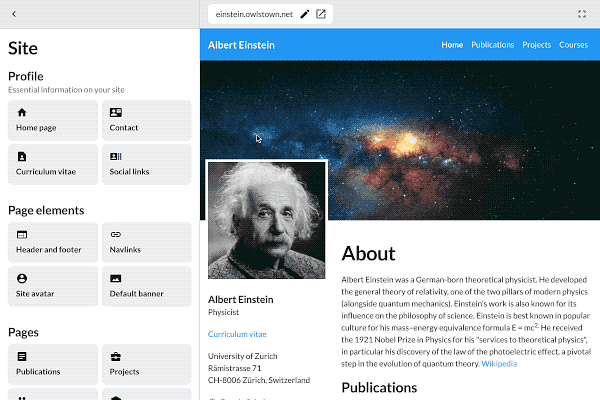Open Curriculum vitae settings card
This screenshot has width=600, height=400.
coord(53,165)
